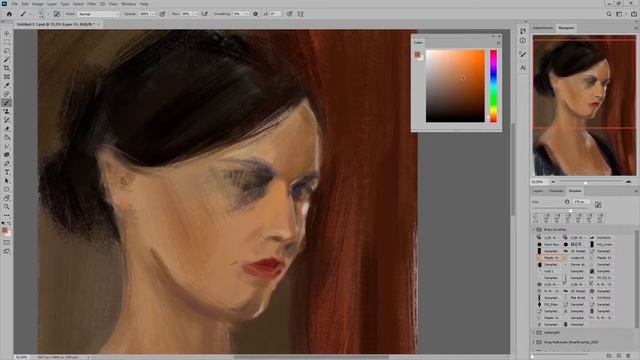Select the Brush tool in toolbox
The width and height of the screenshot is (640, 360).
[x=7, y=103]
